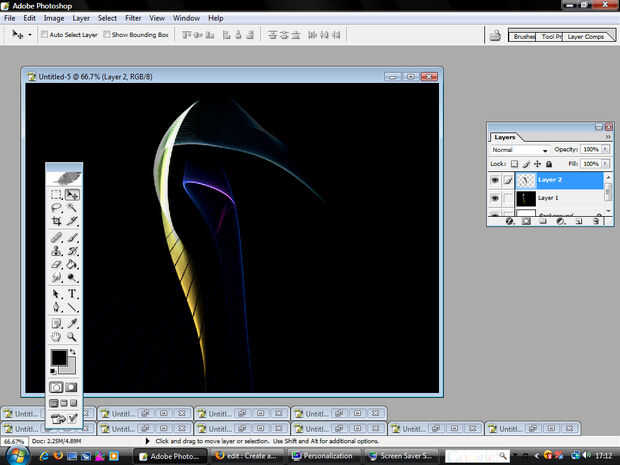
Task: Enable Auto Select Layer checkbox
Action: click(x=47, y=35)
